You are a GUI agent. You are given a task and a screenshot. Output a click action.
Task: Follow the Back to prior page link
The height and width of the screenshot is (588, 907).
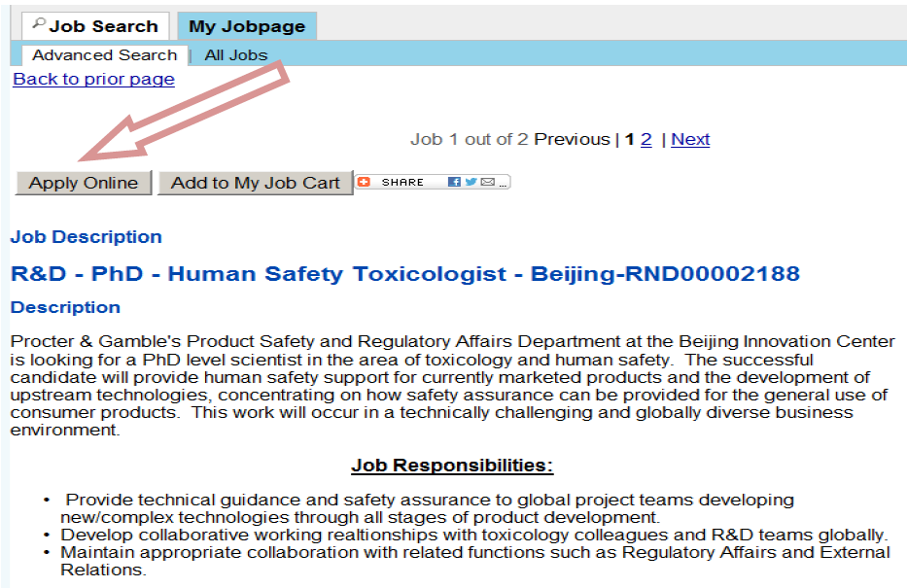point(93,79)
